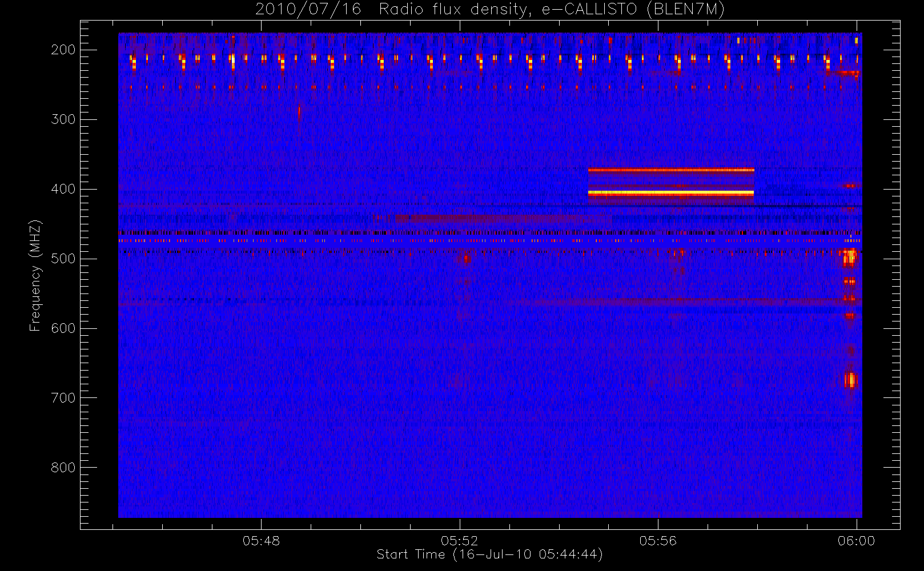Image resolution: width=924 pixels, height=571 pixels.
Task: Click the 06:00 time tick label
Action: 856,541
